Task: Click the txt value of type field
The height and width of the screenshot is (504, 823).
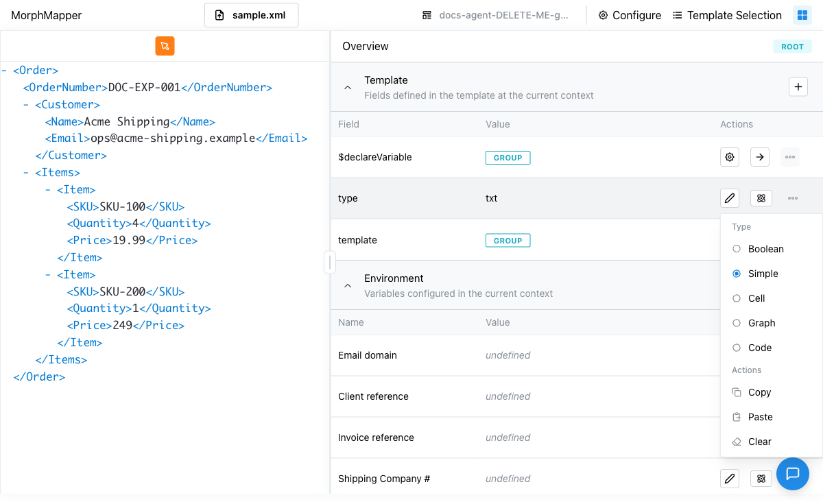Action: [x=491, y=198]
